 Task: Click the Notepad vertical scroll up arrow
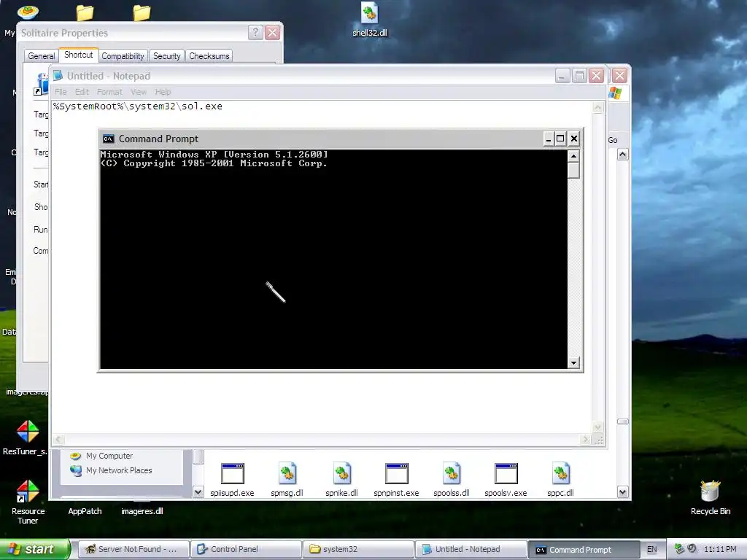[x=598, y=108]
